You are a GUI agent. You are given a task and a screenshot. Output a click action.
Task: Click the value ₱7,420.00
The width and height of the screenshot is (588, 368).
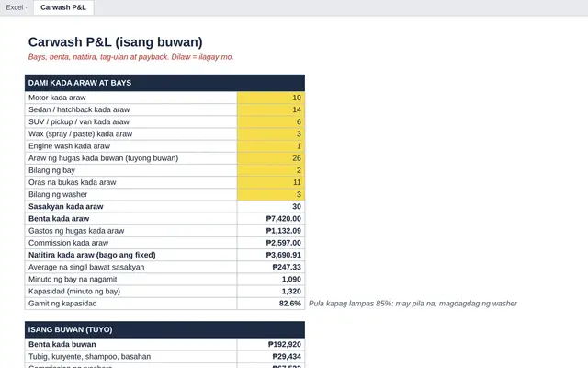click(284, 219)
